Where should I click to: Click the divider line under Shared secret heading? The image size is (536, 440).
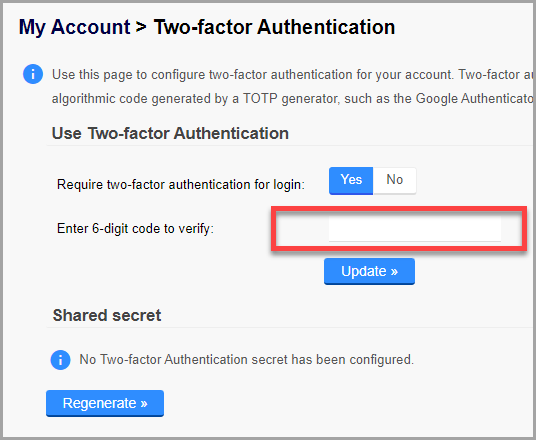(x=291, y=327)
